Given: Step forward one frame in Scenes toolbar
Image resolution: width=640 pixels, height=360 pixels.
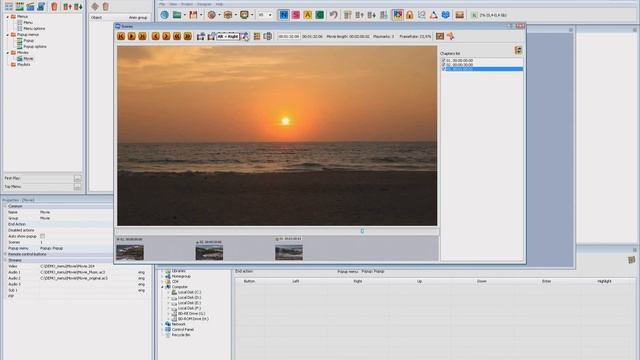Looking at the screenshot, I should pos(166,36).
